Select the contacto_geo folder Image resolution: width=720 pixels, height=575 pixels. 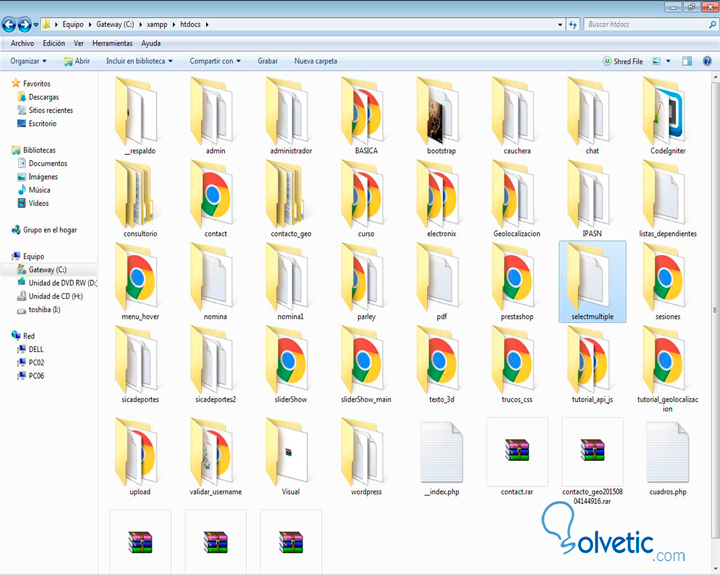(x=291, y=199)
